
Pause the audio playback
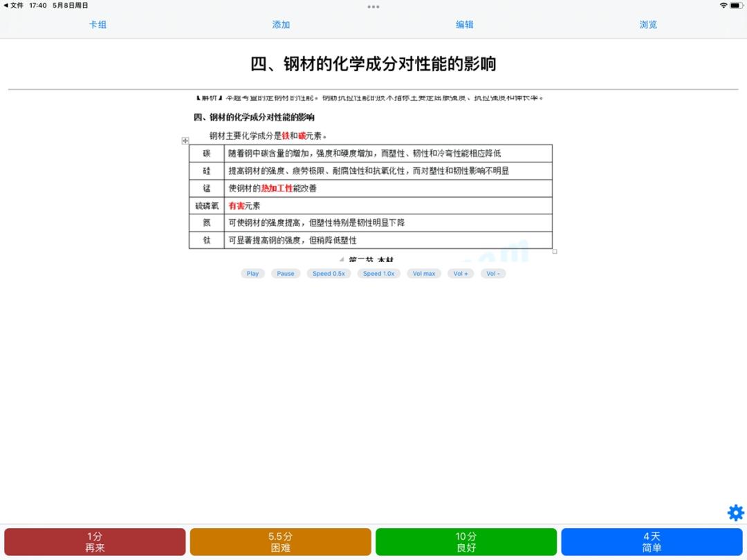(x=285, y=273)
